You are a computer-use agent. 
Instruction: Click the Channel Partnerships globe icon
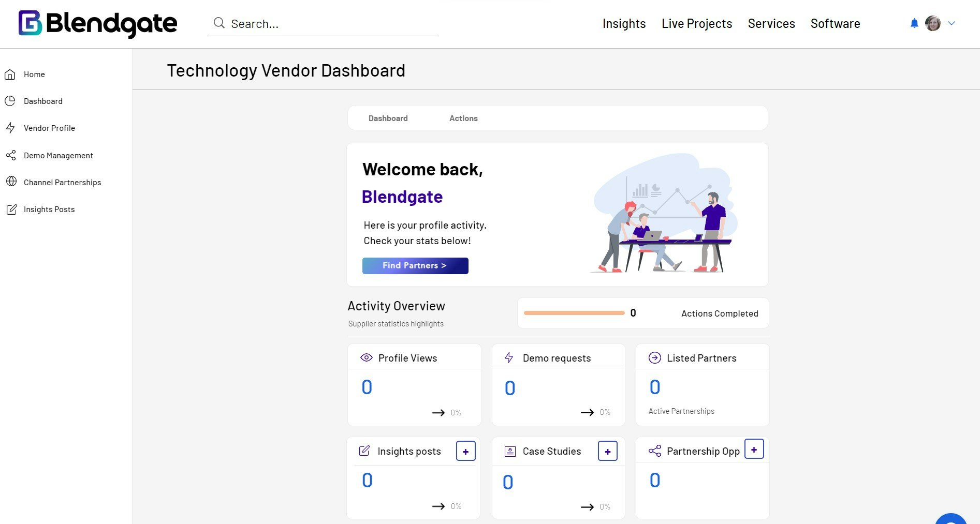[x=11, y=182]
